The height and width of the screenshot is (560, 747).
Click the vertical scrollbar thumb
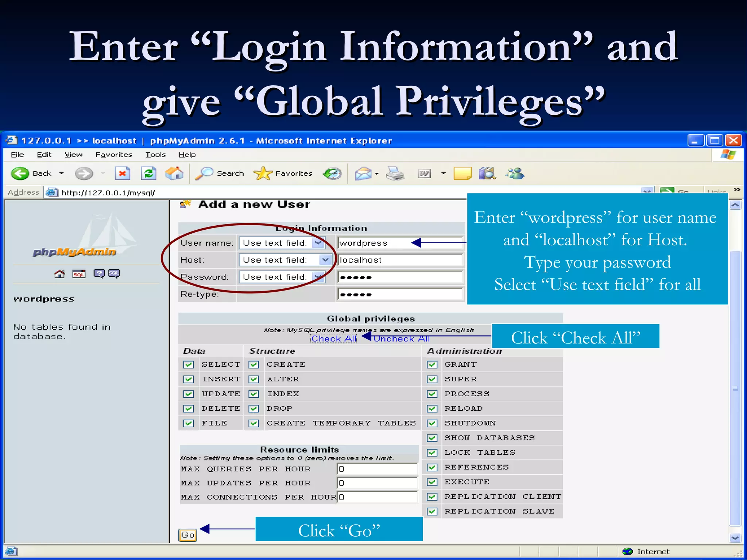[735, 388]
